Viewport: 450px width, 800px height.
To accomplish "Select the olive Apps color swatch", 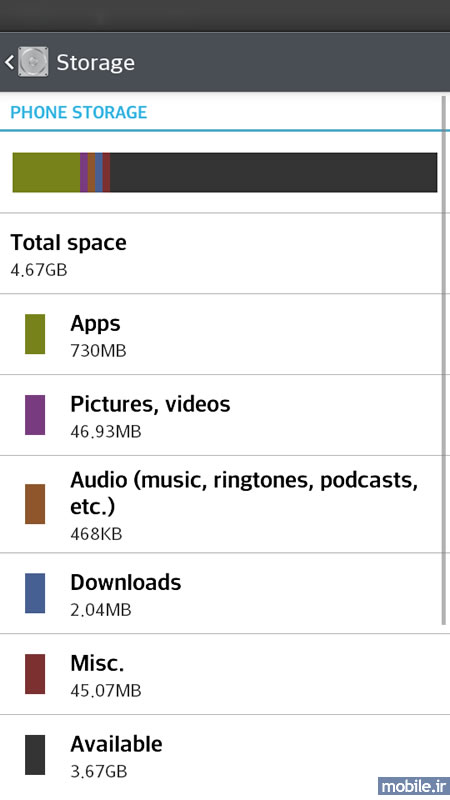I will tap(35, 334).
